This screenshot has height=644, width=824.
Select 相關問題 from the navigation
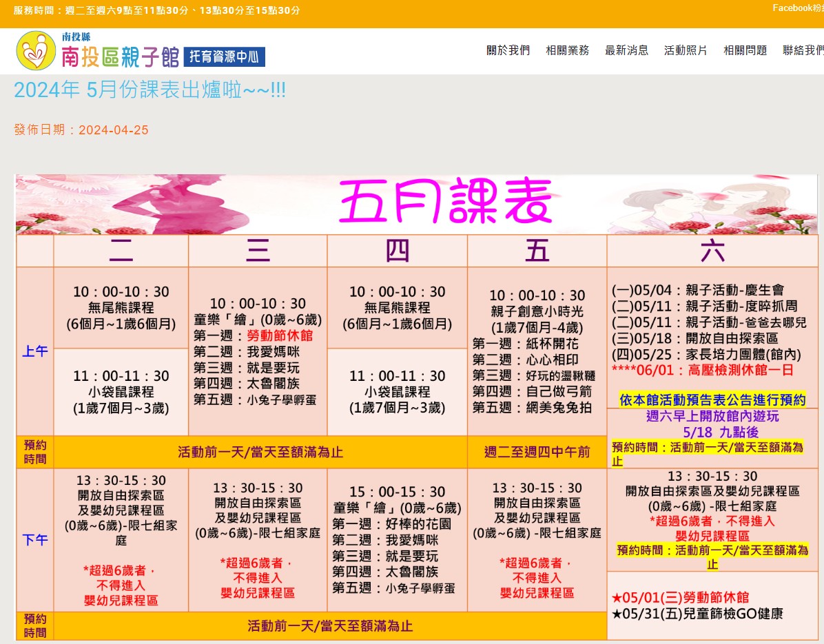(x=745, y=50)
